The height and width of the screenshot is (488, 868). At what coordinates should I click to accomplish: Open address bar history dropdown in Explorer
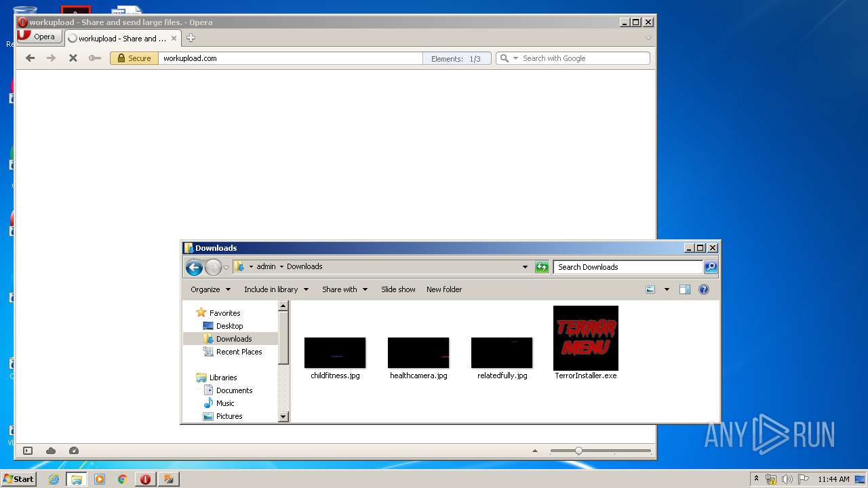525,267
